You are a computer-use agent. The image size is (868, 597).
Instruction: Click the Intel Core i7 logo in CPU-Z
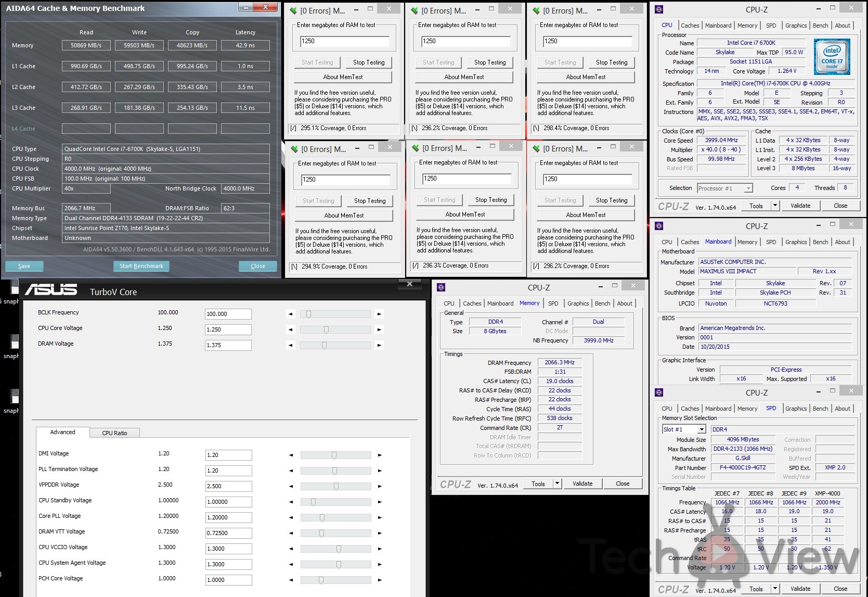(831, 57)
